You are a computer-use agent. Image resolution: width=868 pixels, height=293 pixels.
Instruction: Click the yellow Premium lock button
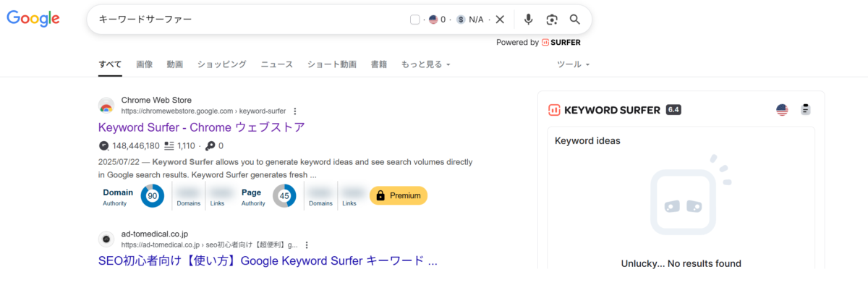coord(399,195)
